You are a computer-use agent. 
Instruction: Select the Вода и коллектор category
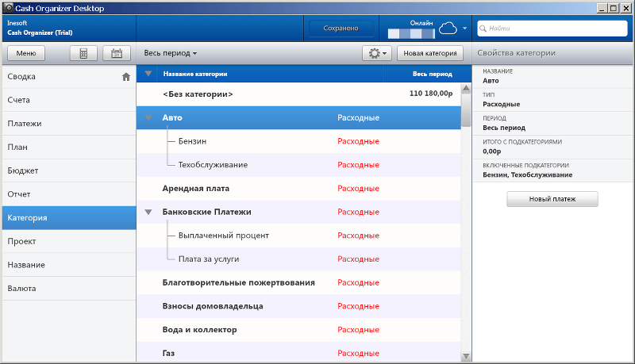[298, 330]
